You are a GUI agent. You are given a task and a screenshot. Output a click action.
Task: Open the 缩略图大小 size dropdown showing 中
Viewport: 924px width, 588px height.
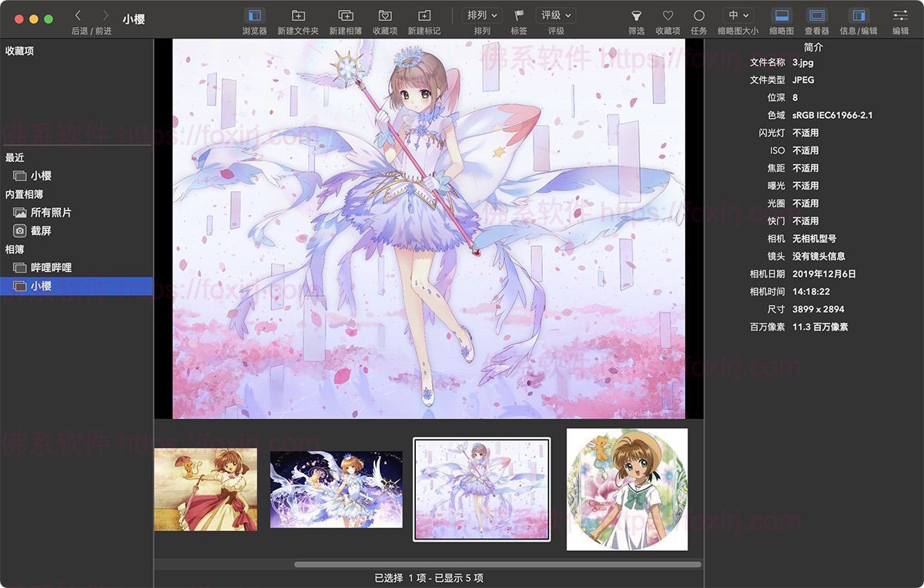click(x=737, y=15)
